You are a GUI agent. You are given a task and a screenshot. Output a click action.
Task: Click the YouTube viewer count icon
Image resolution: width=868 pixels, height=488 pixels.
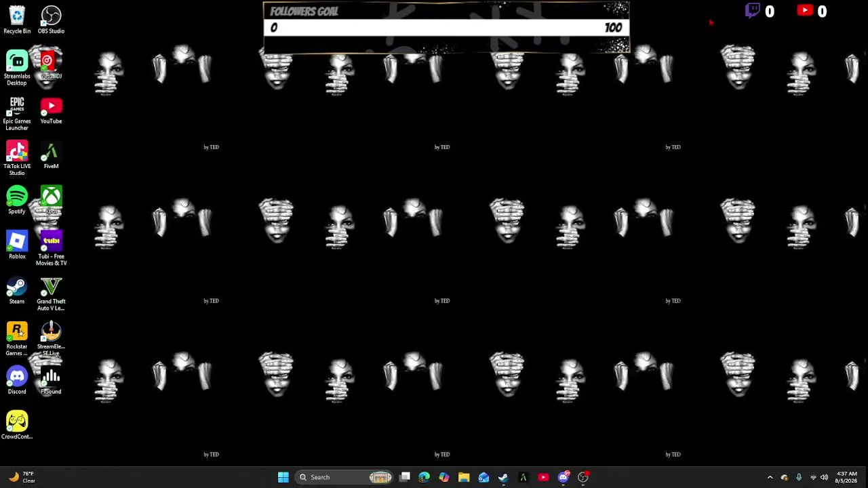point(805,10)
